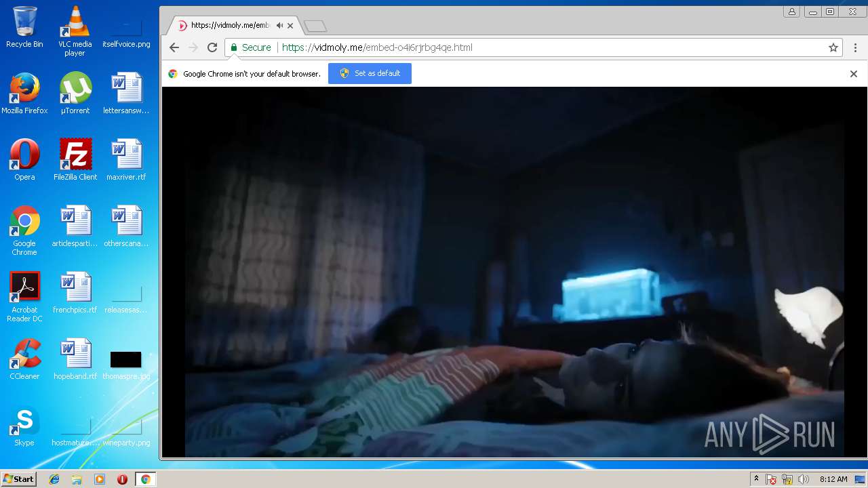Select frenchpics.rtf file
Screen dimensions: 868x488
(x=75, y=293)
